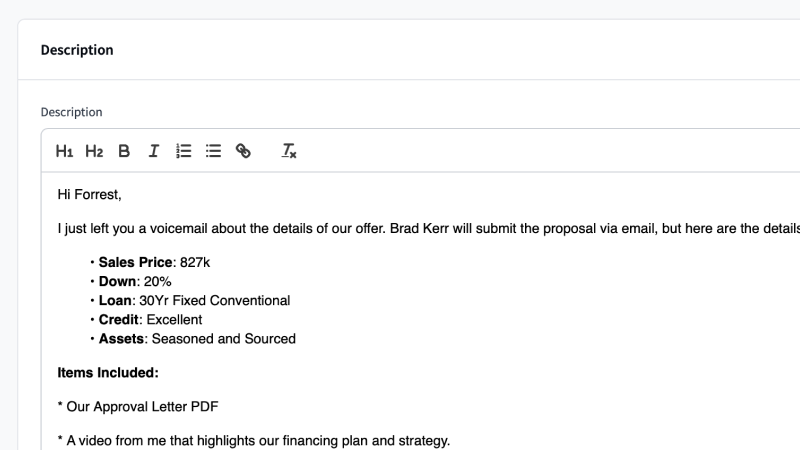Screen dimensions: 800x450
Task: Insert a bulleted list
Action: point(213,151)
